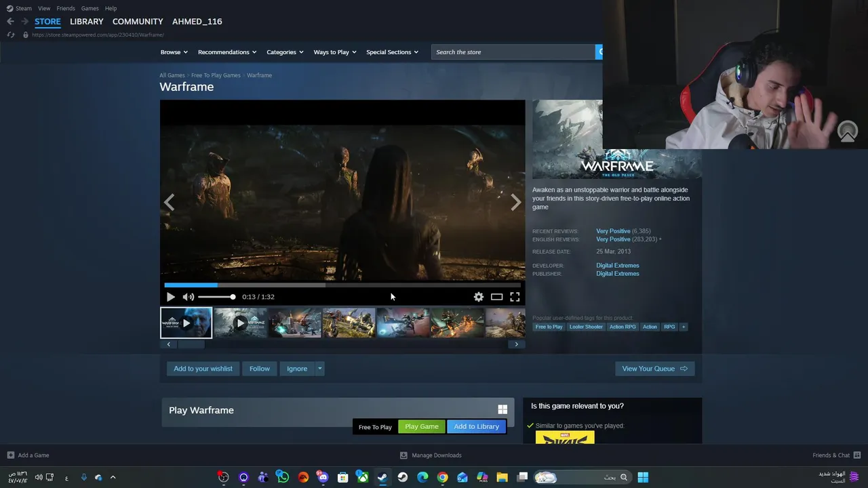This screenshot has width=868, height=488.
Task: Select the first trailer thumbnail
Action: 186,323
